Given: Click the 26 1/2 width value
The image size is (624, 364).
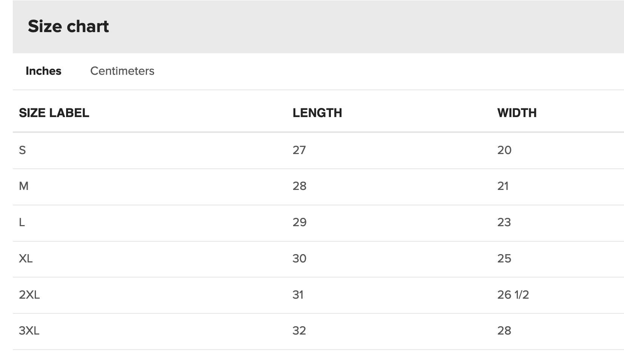Looking at the screenshot, I should pos(513,295).
